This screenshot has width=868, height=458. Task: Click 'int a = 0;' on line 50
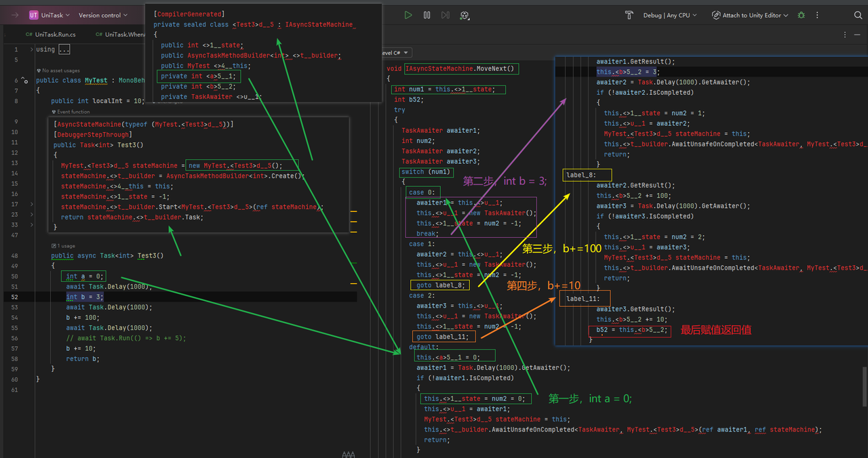point(85,276)
